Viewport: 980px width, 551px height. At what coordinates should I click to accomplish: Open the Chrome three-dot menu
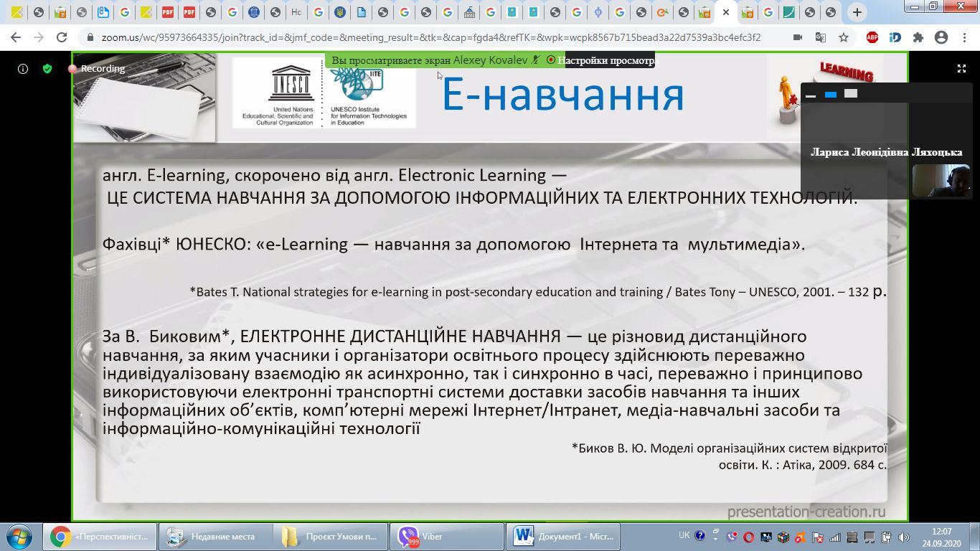click(964, 37)
